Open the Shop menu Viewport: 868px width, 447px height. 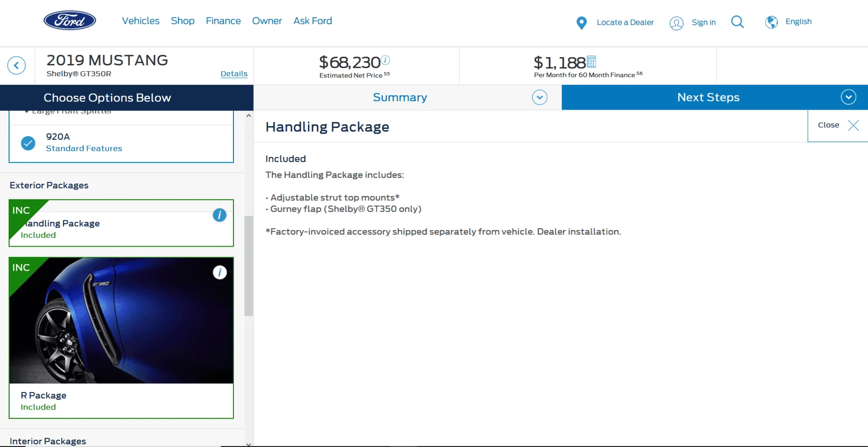pyautogui.click(x=183, y=21)
